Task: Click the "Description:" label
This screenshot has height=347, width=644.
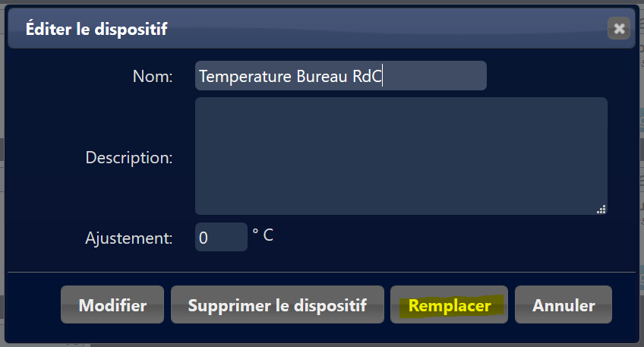Action: 129,158
